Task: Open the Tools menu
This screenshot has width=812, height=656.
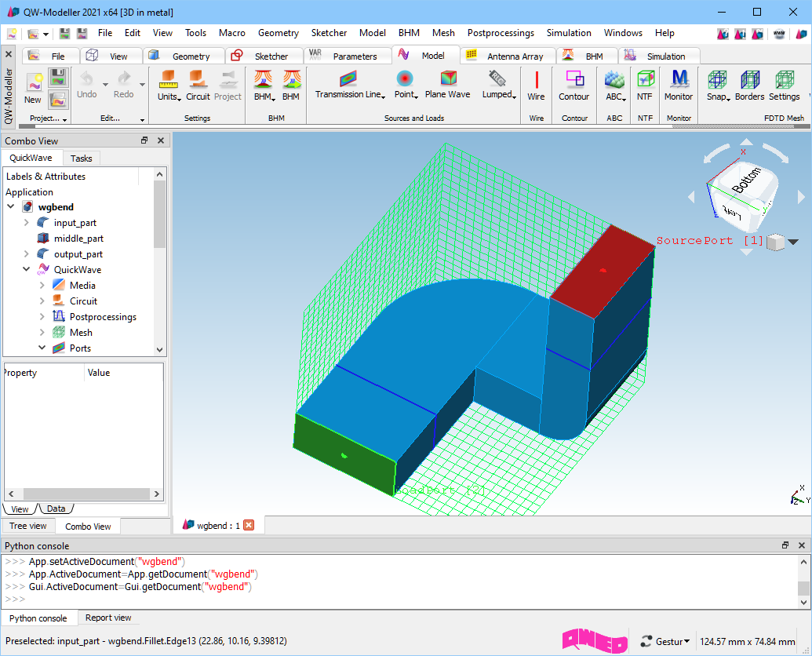Action: pyautogui.click(x=196, y=33)
